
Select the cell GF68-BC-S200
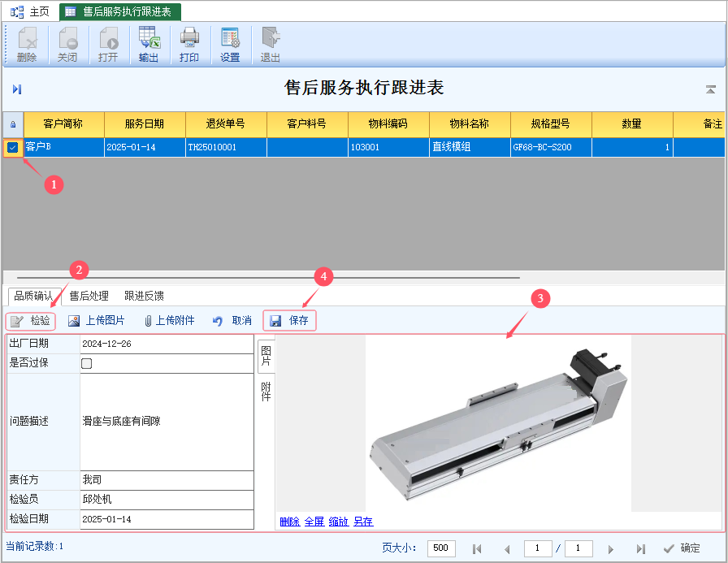(x=551, y=148)
